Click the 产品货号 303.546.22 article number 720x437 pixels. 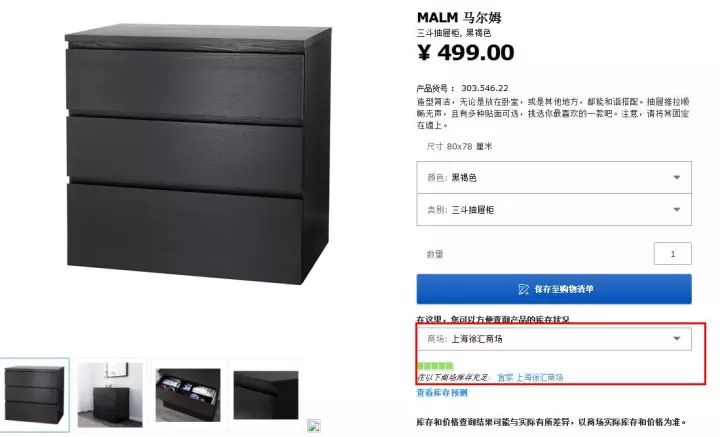(462, 88)
